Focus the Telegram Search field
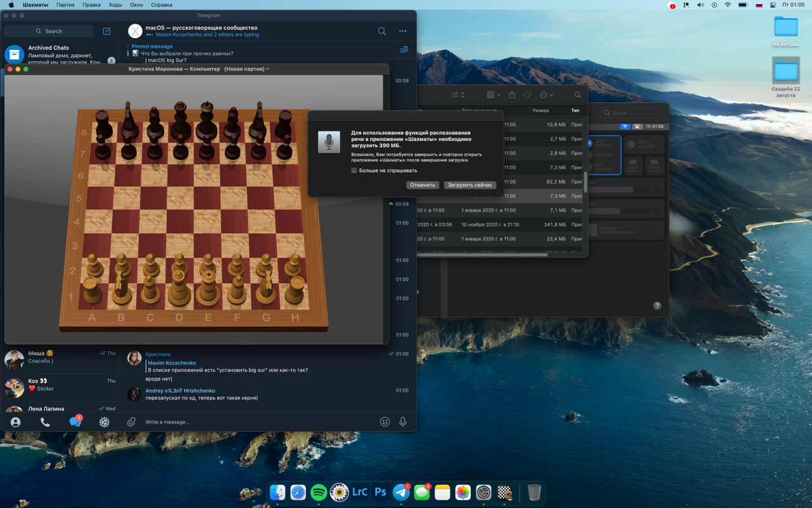The image size is (812, 508). coord(49,31)
